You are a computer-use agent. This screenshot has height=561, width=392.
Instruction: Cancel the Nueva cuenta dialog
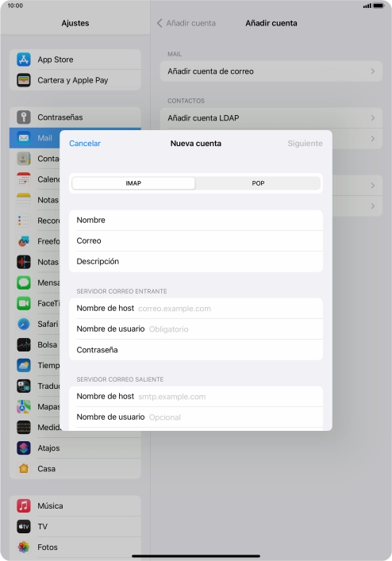coord(85,143)
